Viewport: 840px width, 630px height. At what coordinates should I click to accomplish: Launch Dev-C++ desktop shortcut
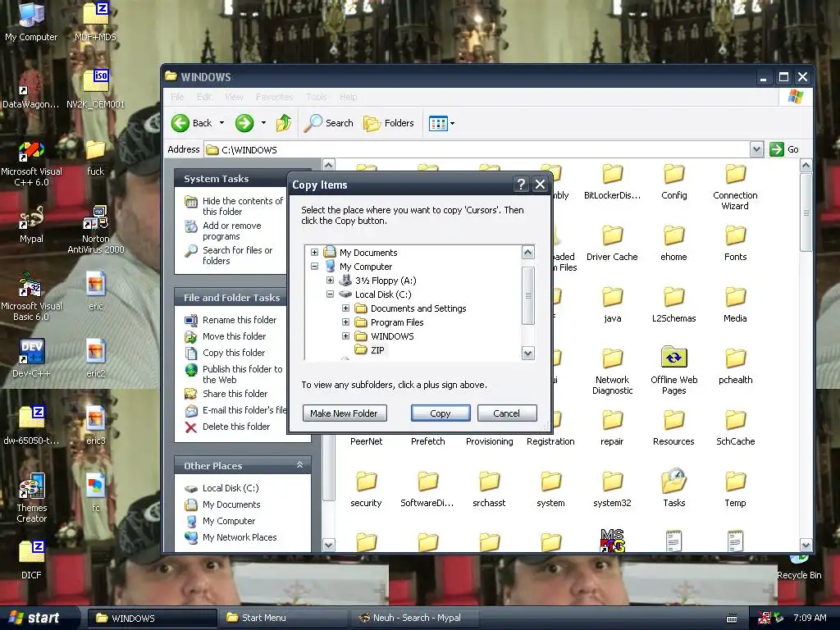pyautogui.click(x=31, y=357)
